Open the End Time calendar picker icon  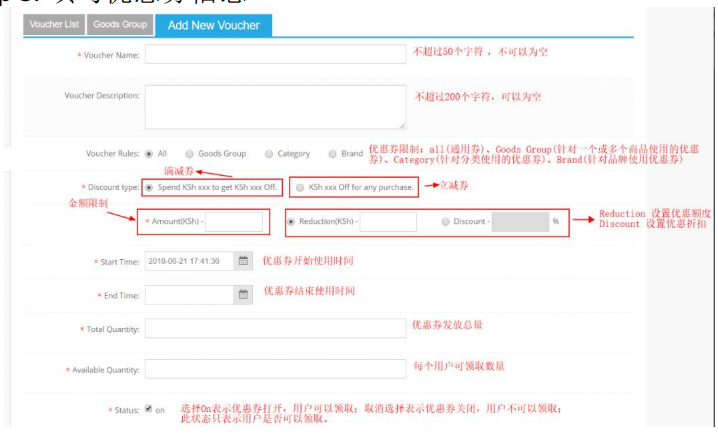coord(243,295)
